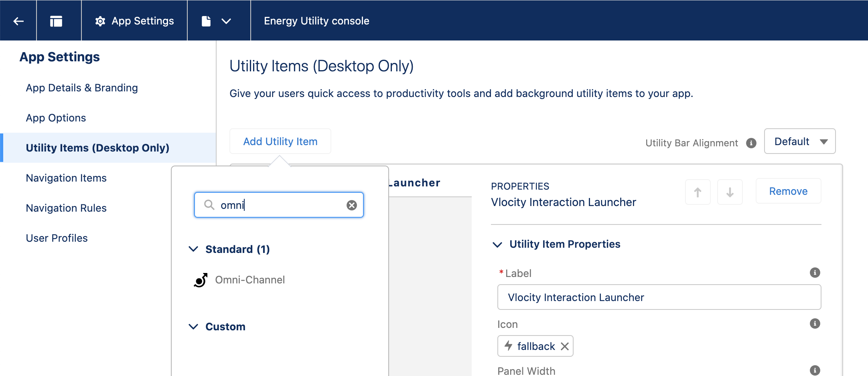Click the search magnifier icon

tap(209, 205)
